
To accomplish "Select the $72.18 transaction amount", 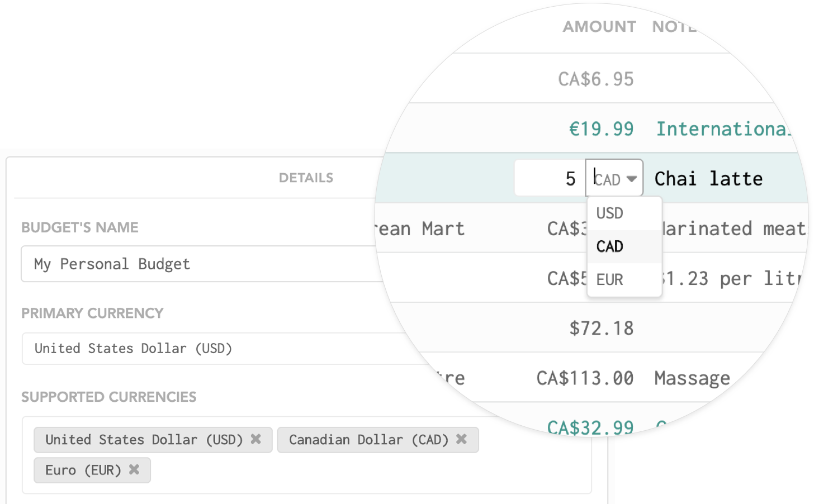I will [x=602, y=328].
